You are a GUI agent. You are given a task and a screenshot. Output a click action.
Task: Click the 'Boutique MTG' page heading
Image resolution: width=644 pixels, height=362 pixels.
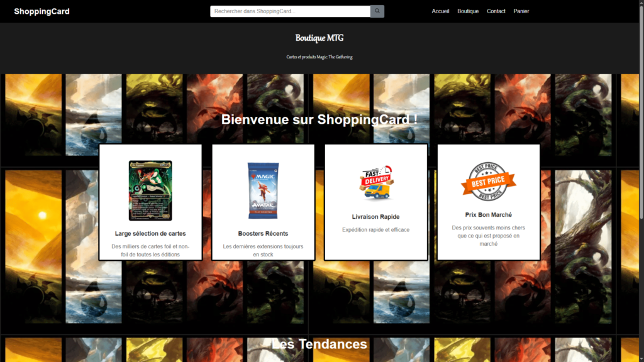coord(319,38)
